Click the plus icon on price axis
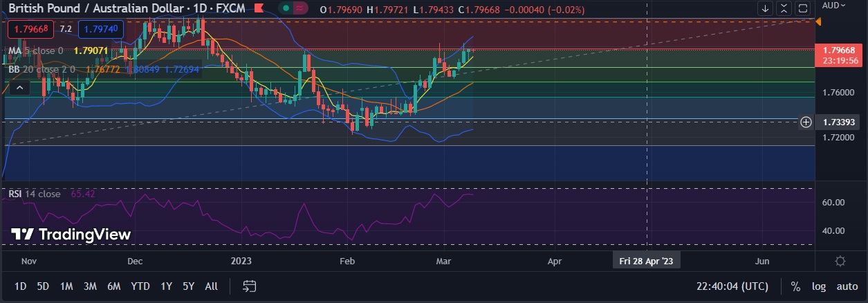 click(806, 122)
